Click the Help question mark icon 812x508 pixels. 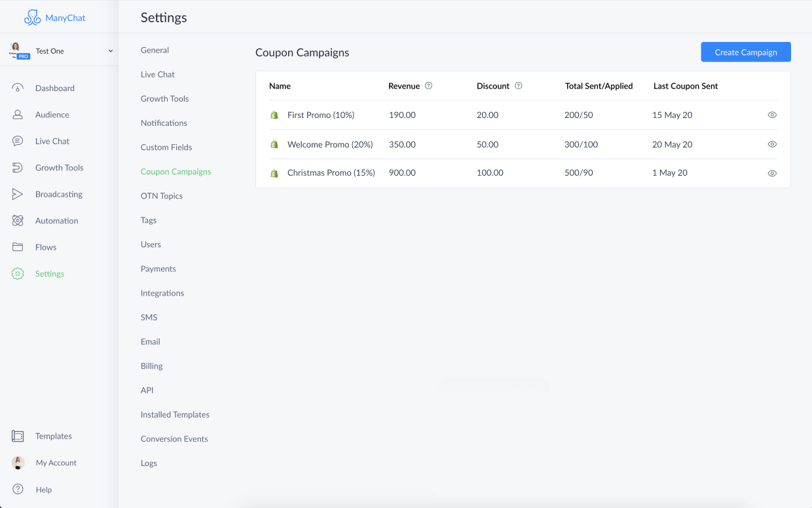coord(18,489)
